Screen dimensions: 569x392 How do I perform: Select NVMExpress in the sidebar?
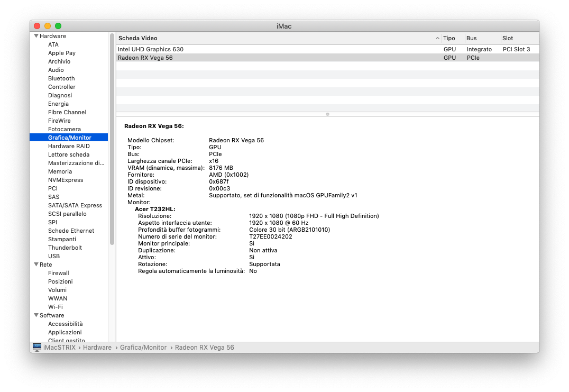(66, 180)
